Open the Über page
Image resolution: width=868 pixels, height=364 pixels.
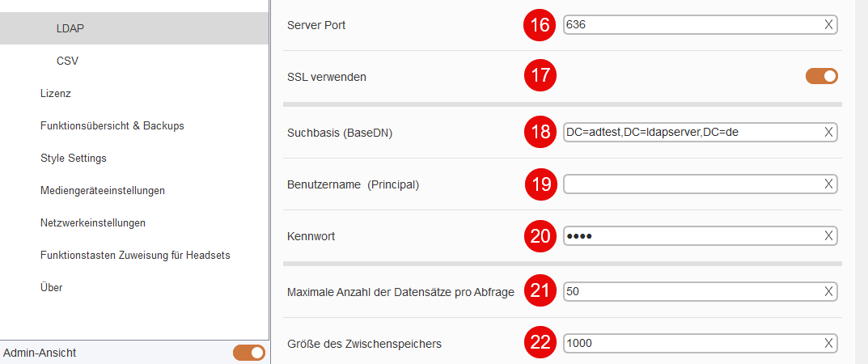click(x=52, y=288)
